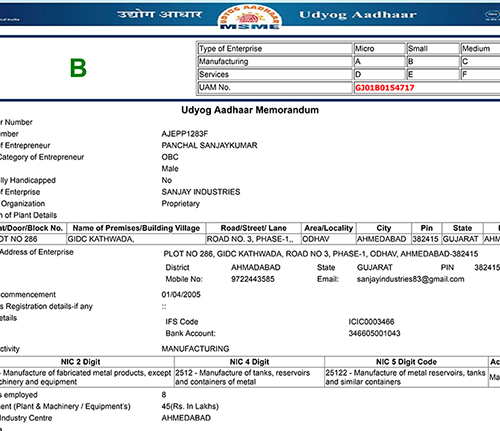Click the 25122 metal reservoirs cell
This screenshot has height=431, width=500.
click(406, 377)
